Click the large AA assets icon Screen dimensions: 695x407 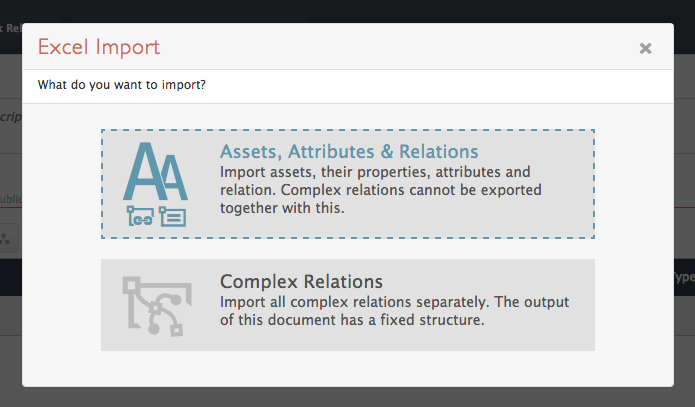click(155, 171)
